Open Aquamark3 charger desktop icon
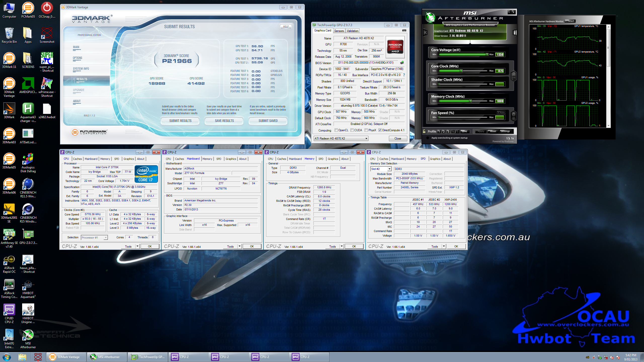 [28, 112]
